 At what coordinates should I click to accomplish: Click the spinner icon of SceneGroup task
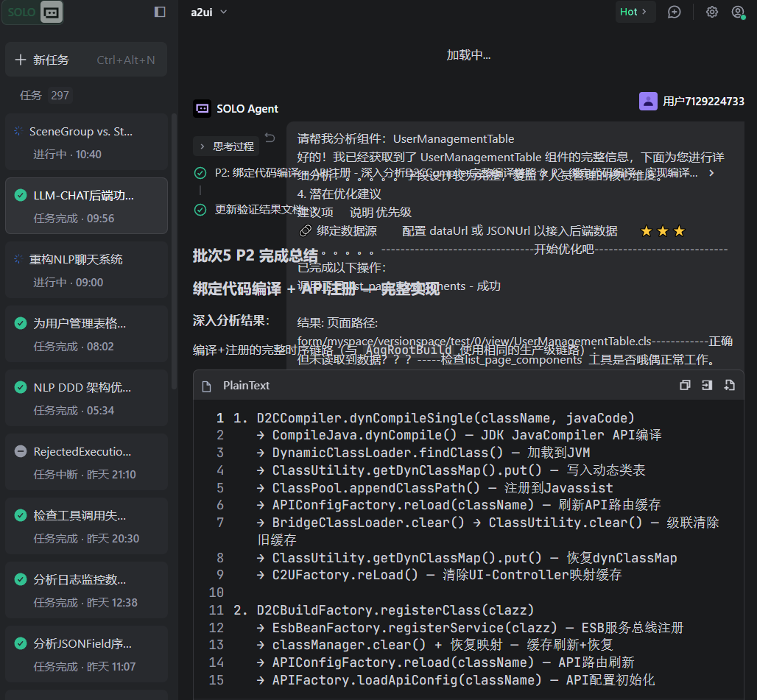click(x=18, y=131)
